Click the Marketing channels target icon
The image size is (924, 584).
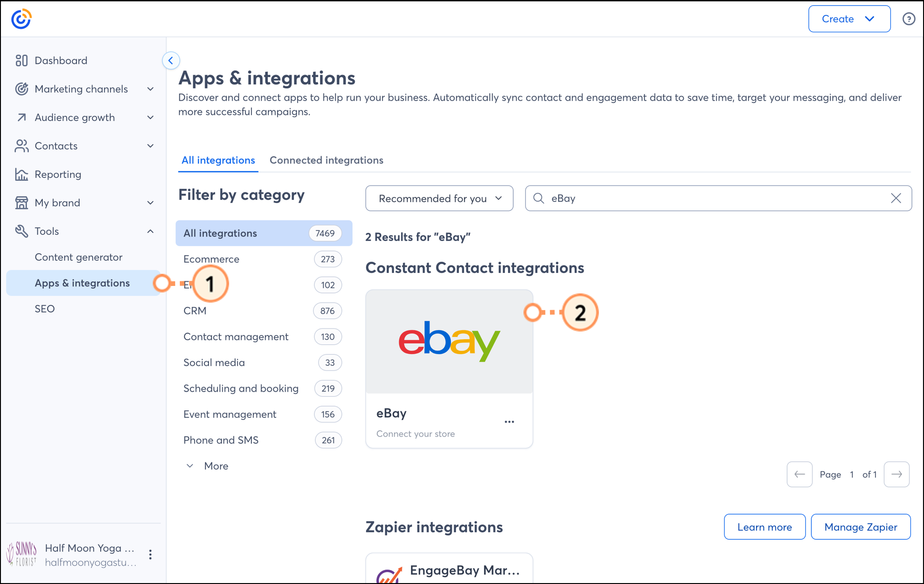[x=21, y=89]
